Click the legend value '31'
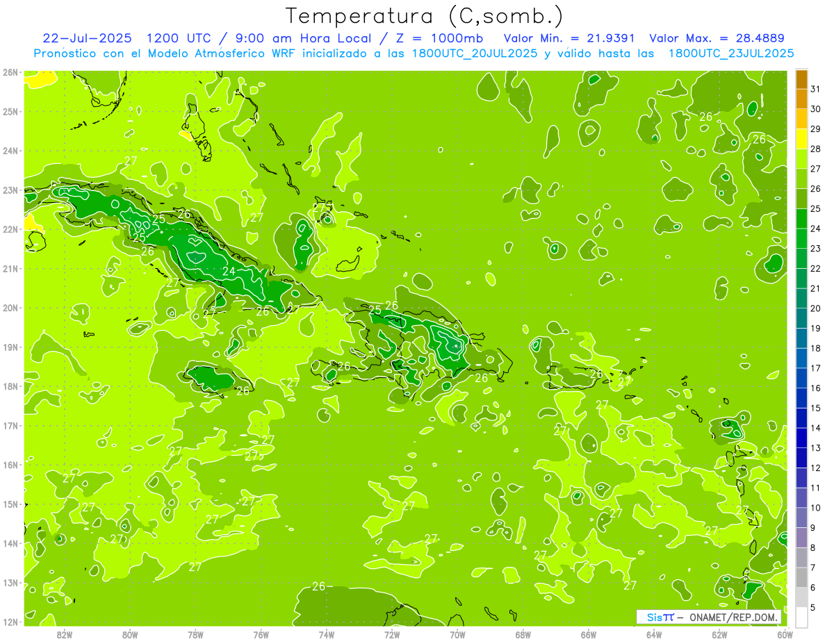This screenshot has height=644, width=834. pyautogui.click(x=816, y=89)
